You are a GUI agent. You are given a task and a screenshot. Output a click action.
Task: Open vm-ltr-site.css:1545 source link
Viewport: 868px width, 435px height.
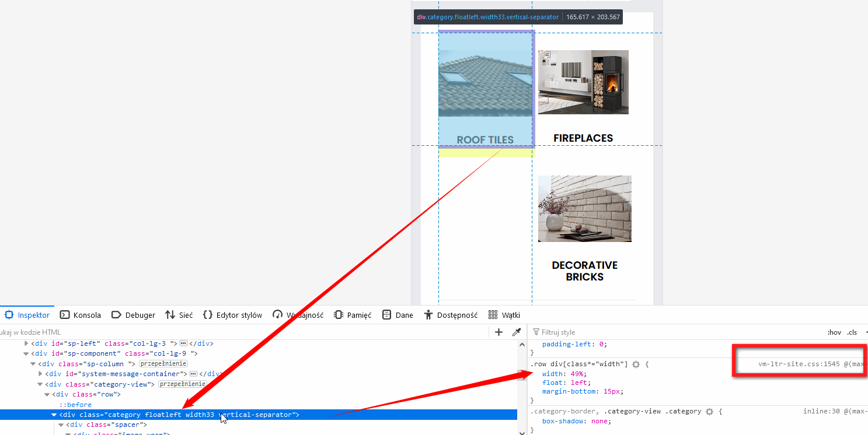point(799,364)
